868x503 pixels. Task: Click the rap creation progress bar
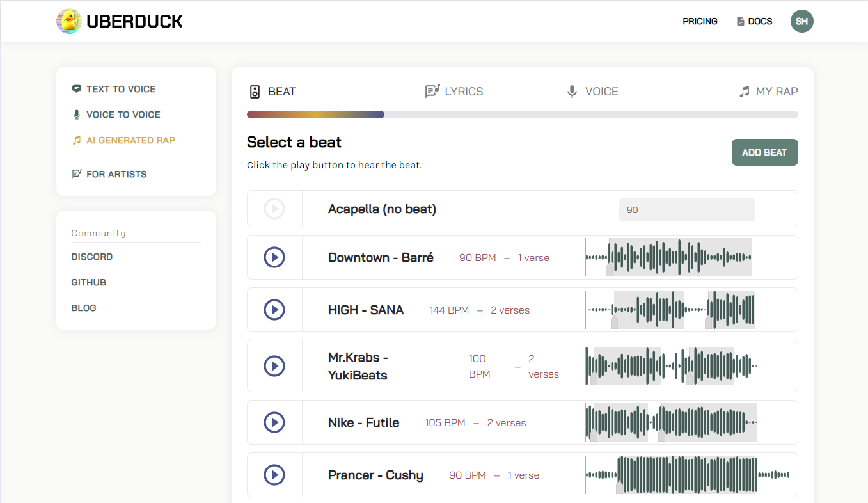[523, 115]
